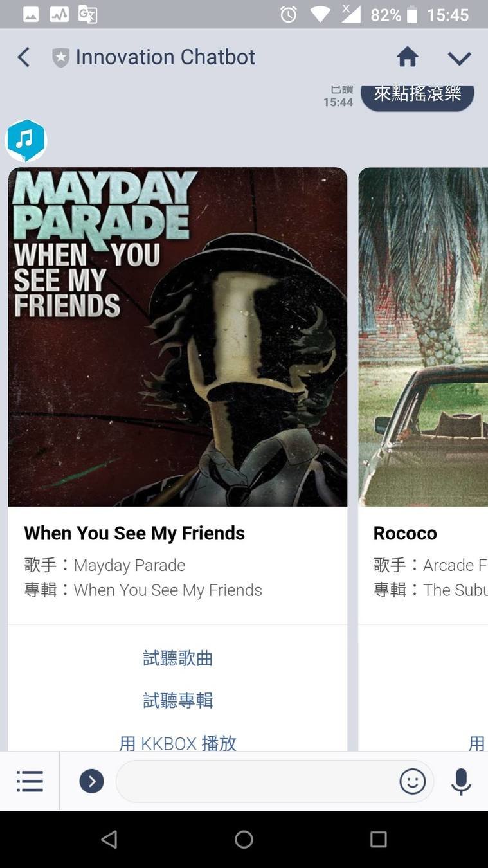Open the rich menu list icon
Image resolution: width=488 pixels, height=868 pixels.
(30, 781)
